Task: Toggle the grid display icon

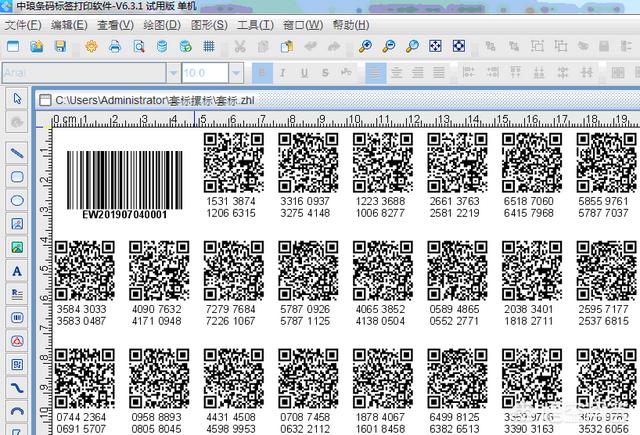Action: [x=209, y=47]
